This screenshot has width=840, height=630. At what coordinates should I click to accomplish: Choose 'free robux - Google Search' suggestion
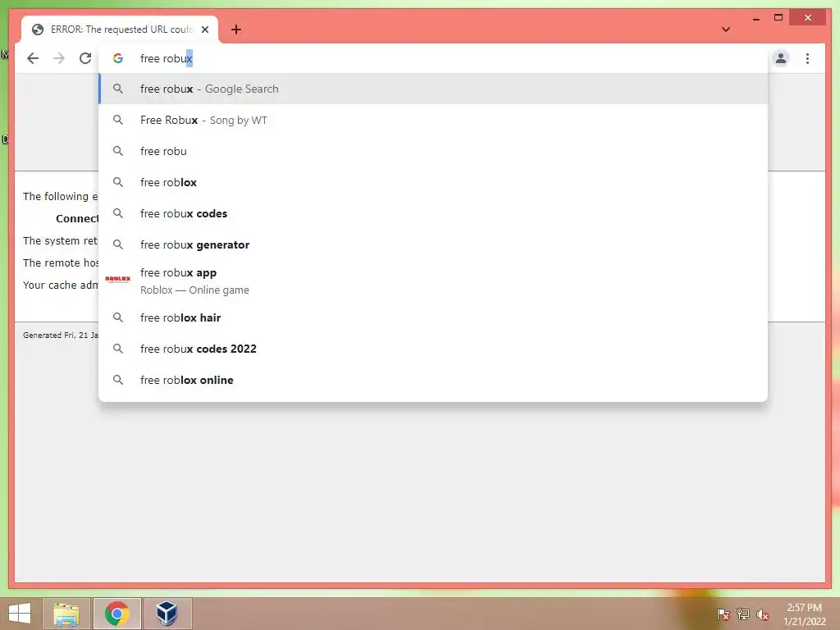(x=433, y=89)
